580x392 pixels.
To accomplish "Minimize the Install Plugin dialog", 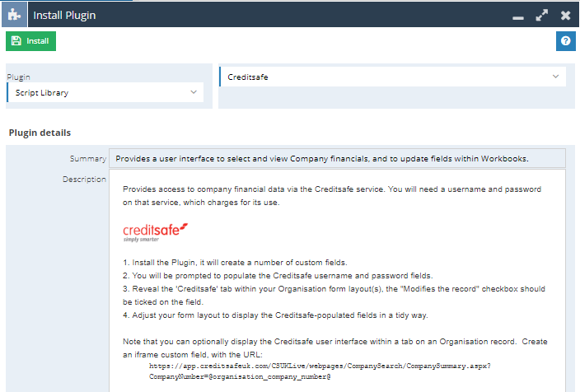I will click(518, 17).
